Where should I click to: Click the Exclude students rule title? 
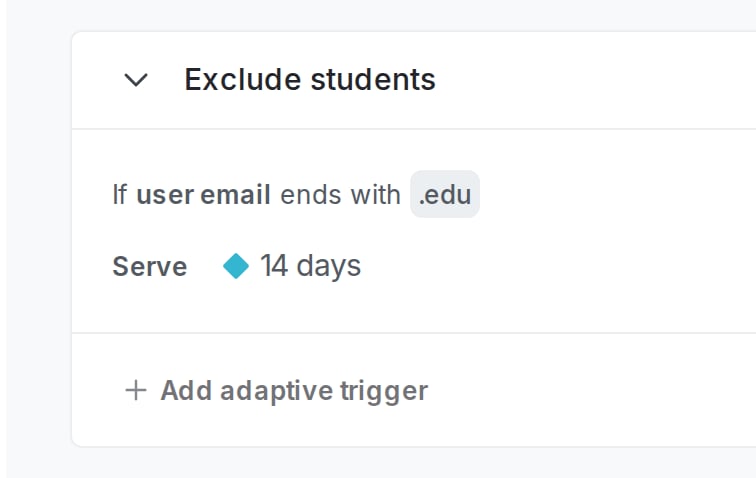310,79
